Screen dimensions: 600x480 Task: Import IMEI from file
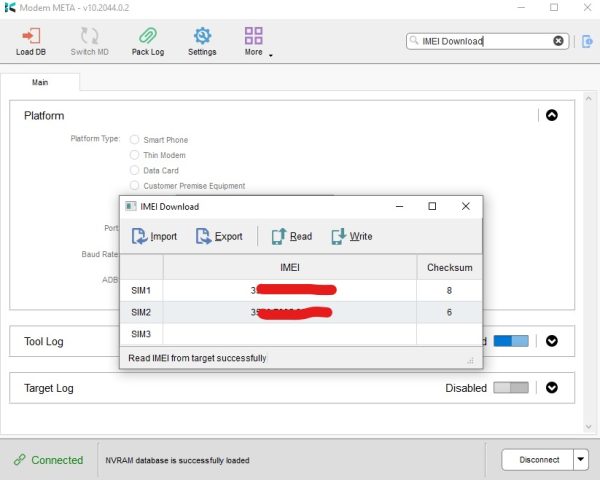[154, 236]
